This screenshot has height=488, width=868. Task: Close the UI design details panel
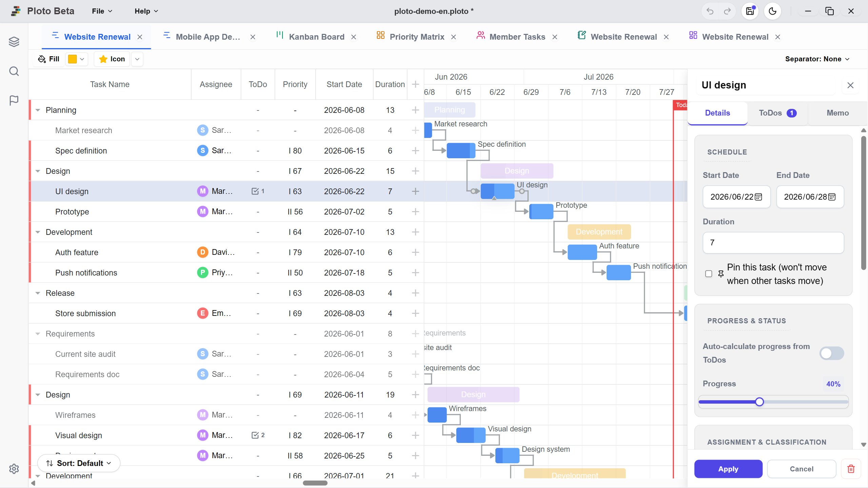tap(850, 85)
